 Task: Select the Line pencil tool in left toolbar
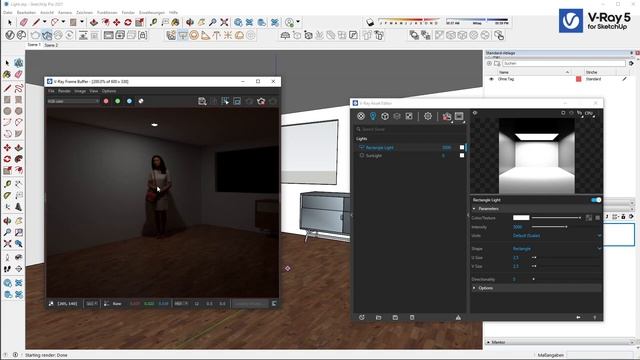[7, 88]
